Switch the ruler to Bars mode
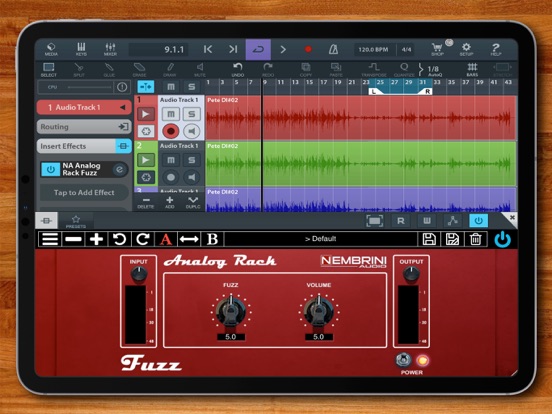This screenshot has width=552, height=414. point(472,70)
